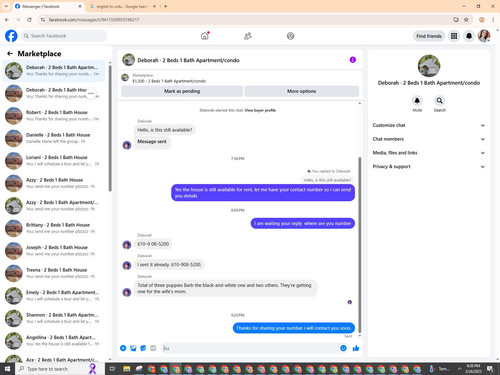Open a new browser tab
This screenshot has height=375, width=500.
pyautogui.click(x=165, y=6)
